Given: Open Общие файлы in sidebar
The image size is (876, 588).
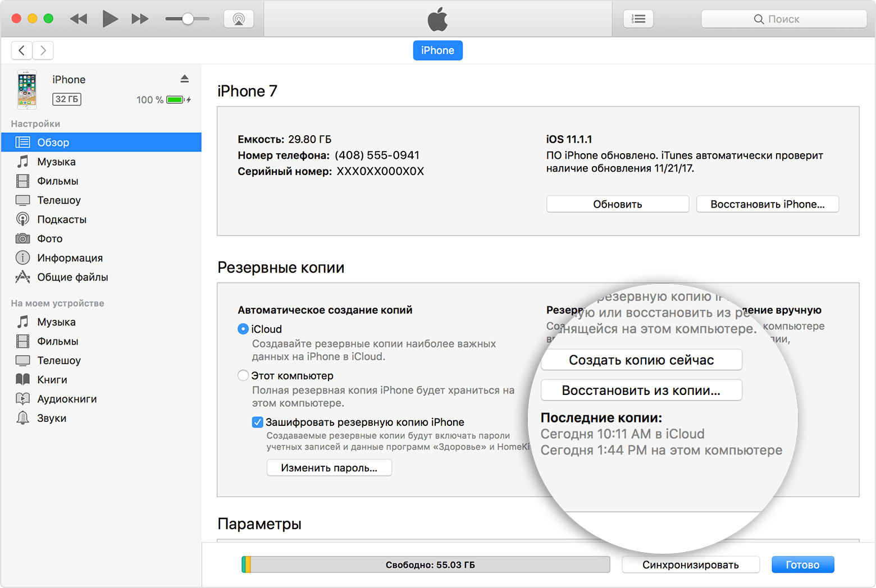Looking at the screenshot, I should coord(72,277).
